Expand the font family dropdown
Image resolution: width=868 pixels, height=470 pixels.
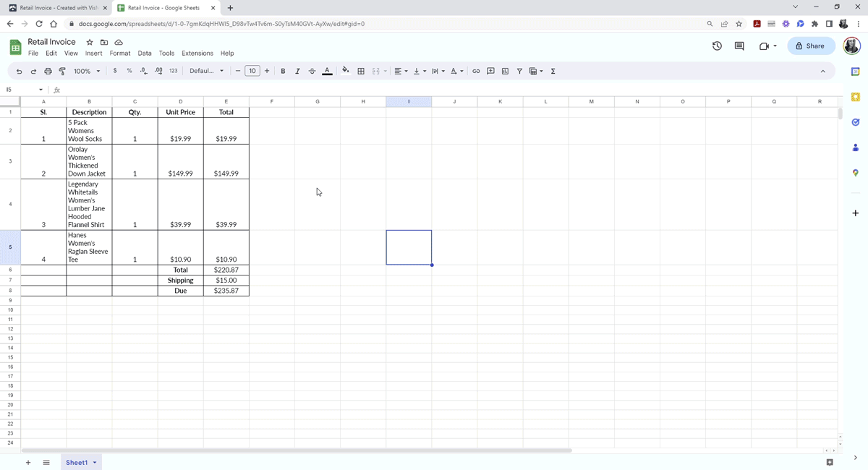coord(207,71)
